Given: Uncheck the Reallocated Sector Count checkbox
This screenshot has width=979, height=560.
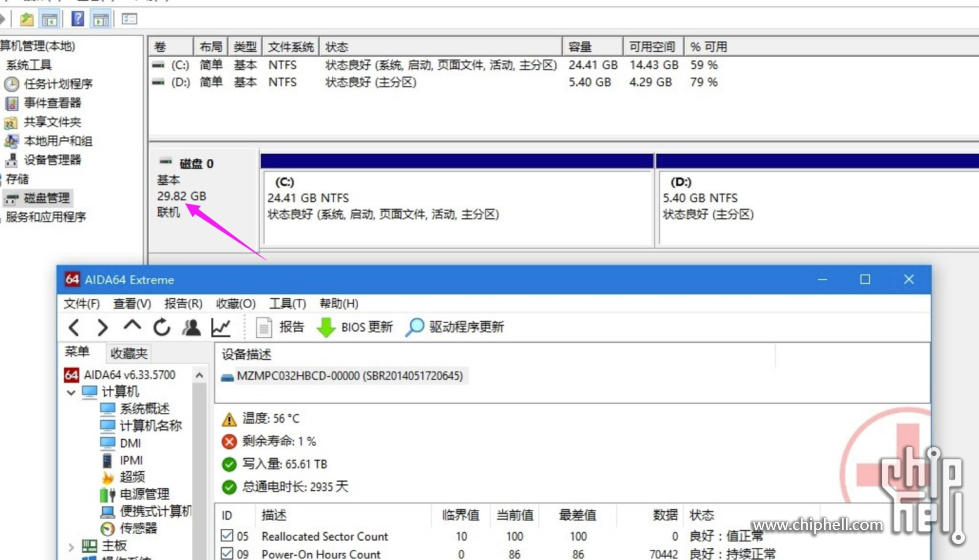Looking at the screenshot, I should click(x=227, y=537).
